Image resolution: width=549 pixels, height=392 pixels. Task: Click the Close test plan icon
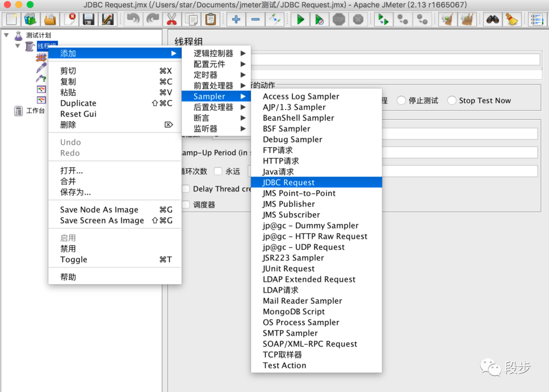click(69, 19)
